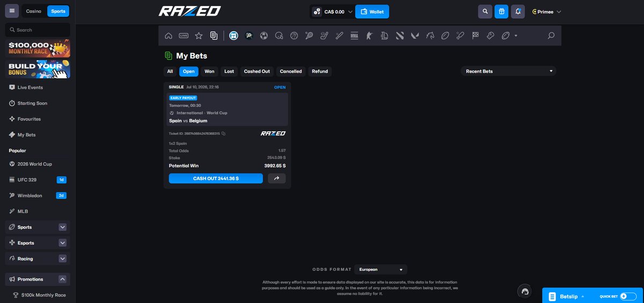This screenshot has width=644, height=303.
Task: Show Cashed Out bets
Action: (x=257, y=71)
